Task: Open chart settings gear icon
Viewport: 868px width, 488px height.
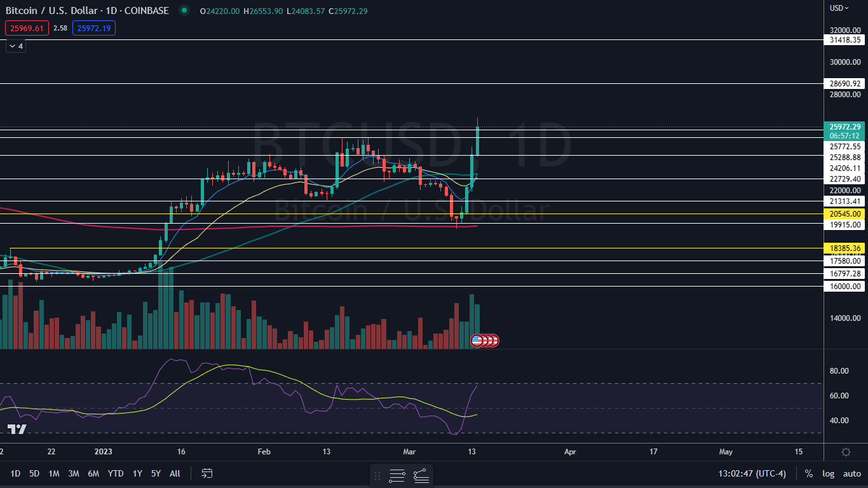Action: 846,452
